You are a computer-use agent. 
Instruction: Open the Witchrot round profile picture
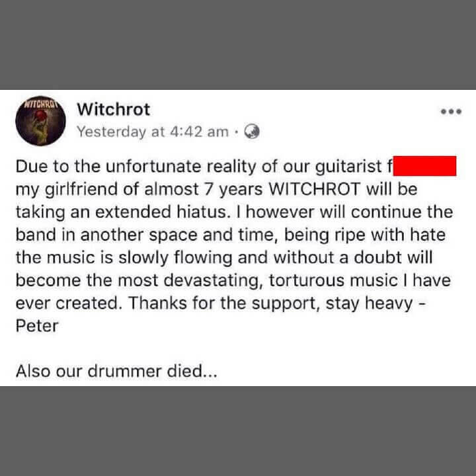[x=40, y=120]
